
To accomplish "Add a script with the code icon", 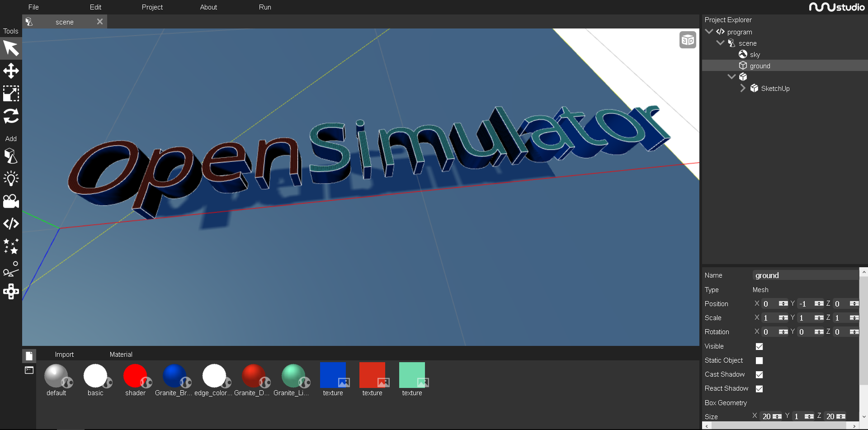I will point(11,224).
